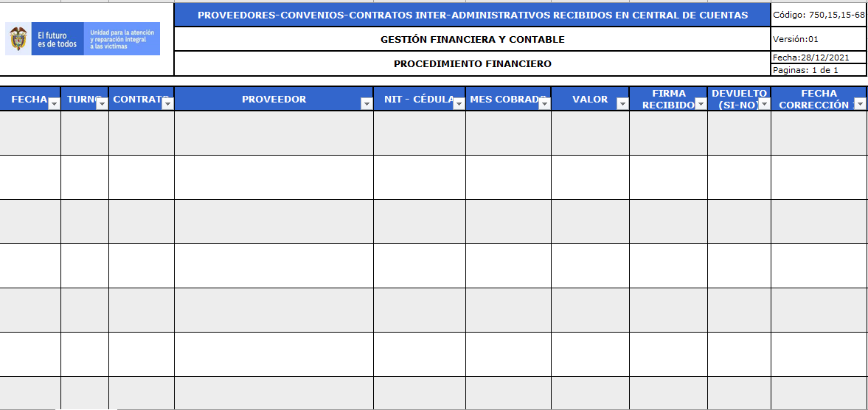Screen dimensions: 868x410
Task: Expand the NIT - CÉDULA filter arrow
Action: (459, 103)
